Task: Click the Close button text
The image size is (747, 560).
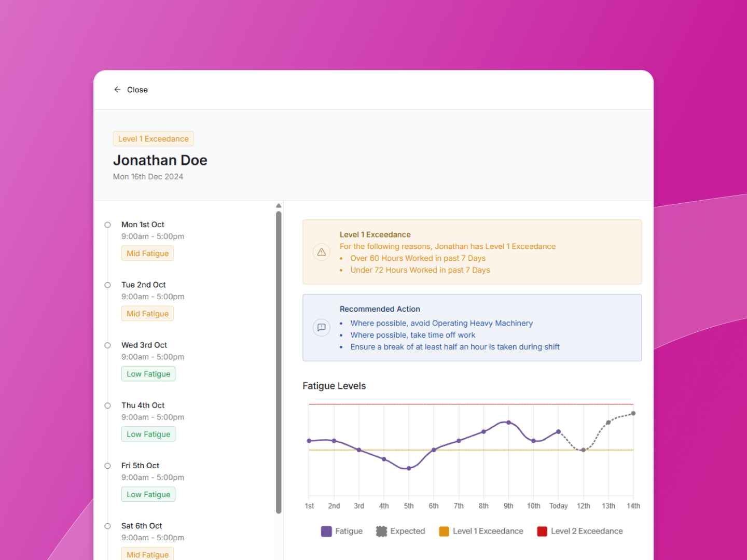Action: 137,90
